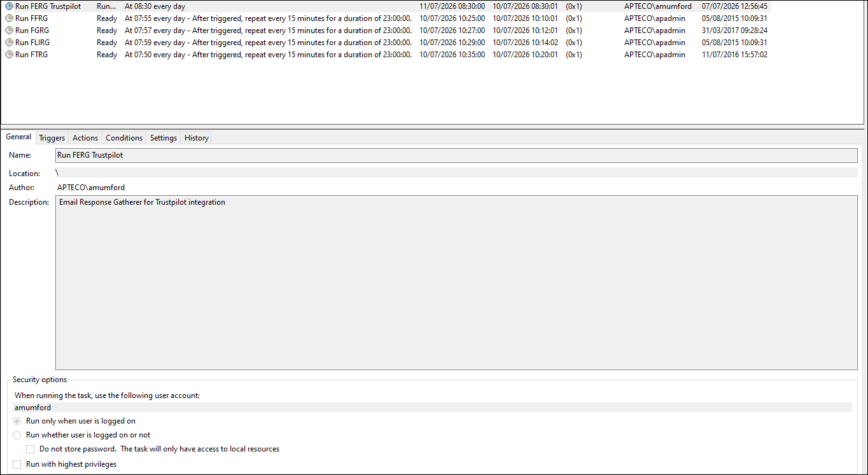This screenshot has height=475, width=868.
Task: Select the Run FGRG task clock icon
Action: pos(9,31)
